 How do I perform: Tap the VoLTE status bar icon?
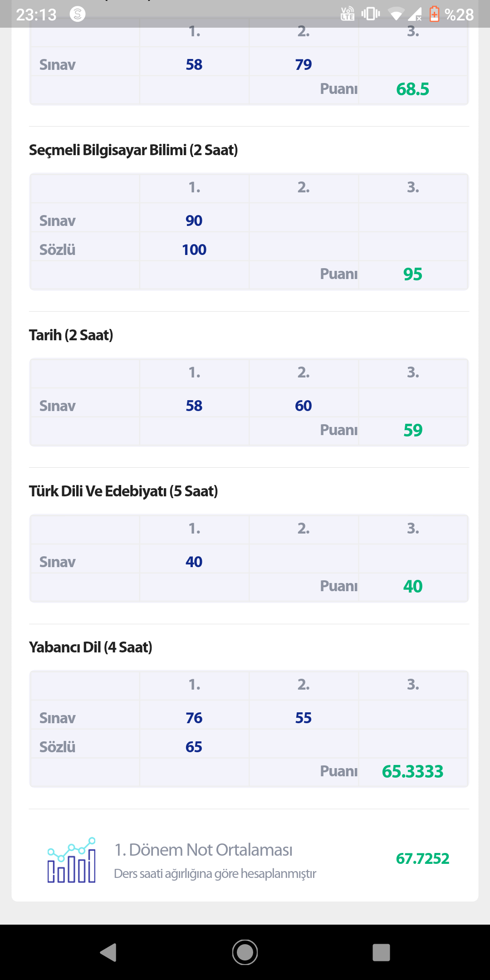point(348,14)
